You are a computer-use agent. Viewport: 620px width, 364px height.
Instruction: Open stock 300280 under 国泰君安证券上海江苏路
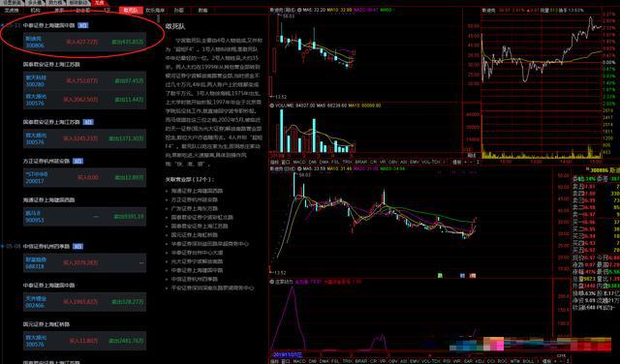[84, 81]
